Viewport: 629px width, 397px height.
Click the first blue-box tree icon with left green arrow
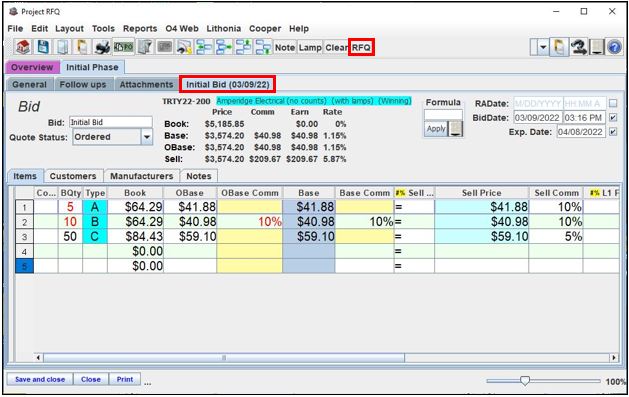pos(204,47)
